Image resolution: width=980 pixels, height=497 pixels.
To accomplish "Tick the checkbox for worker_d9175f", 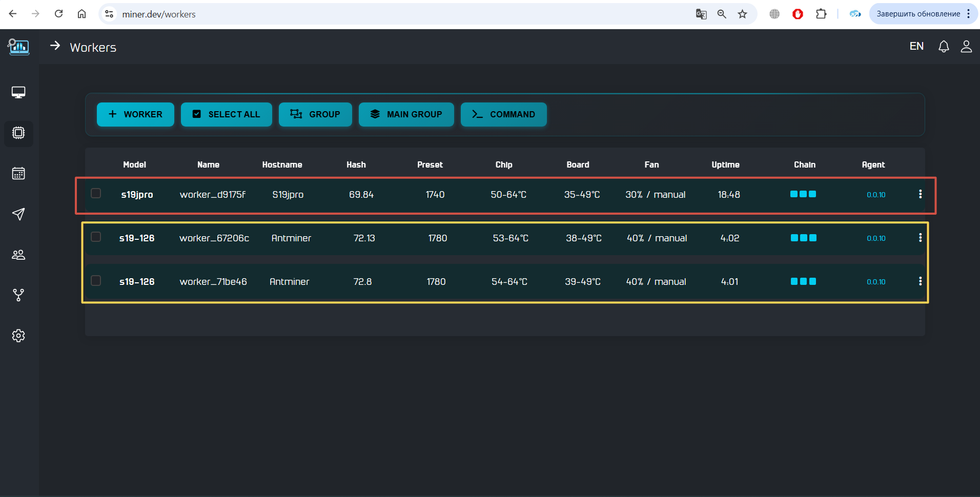I will [x=96, y=193].
